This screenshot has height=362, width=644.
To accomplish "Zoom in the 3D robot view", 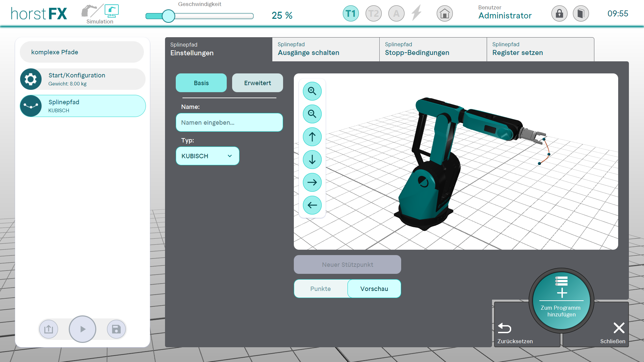I will pos(312,91).
